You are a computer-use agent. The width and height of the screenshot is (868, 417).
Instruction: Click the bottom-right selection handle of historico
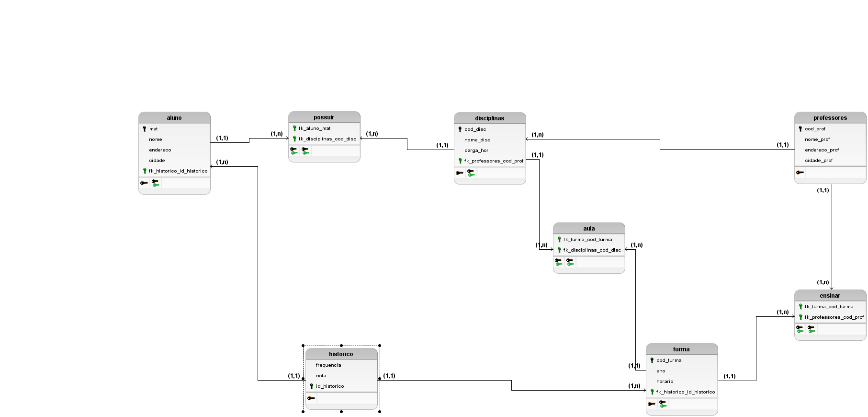pos(380,412)
